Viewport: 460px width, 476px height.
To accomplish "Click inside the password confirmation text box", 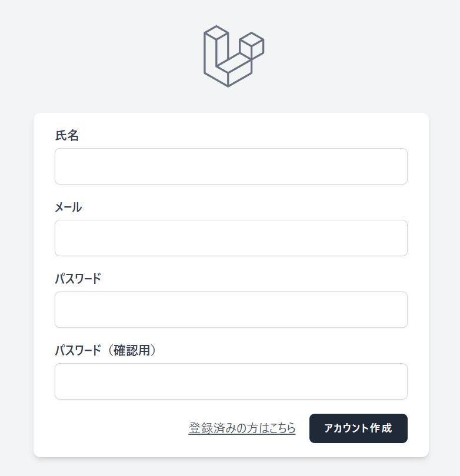I will click(231, 381).
